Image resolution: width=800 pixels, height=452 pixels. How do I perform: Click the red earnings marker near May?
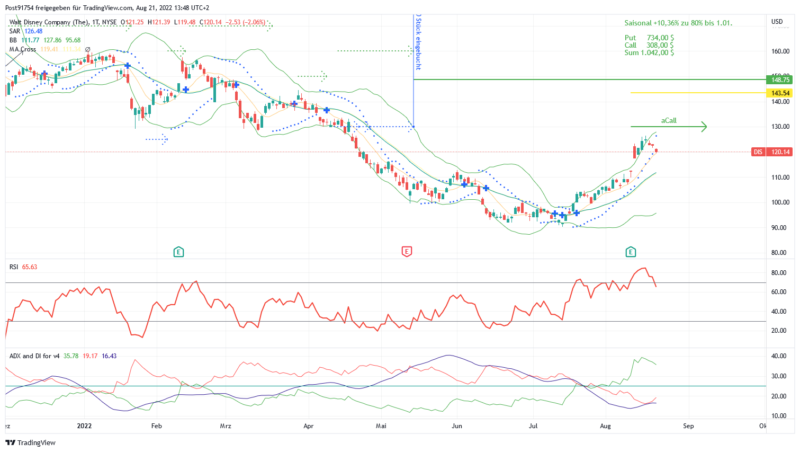[406, 251]
